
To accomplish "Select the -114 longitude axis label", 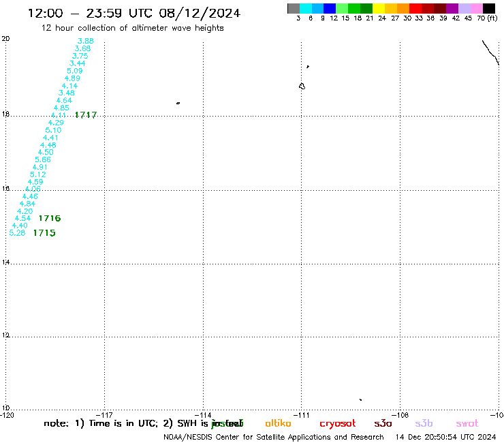I will pyautogui.click(x=203, y=415).
